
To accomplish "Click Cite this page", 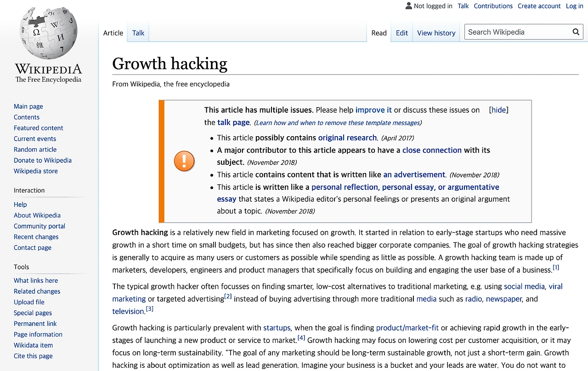I will 33,356.
